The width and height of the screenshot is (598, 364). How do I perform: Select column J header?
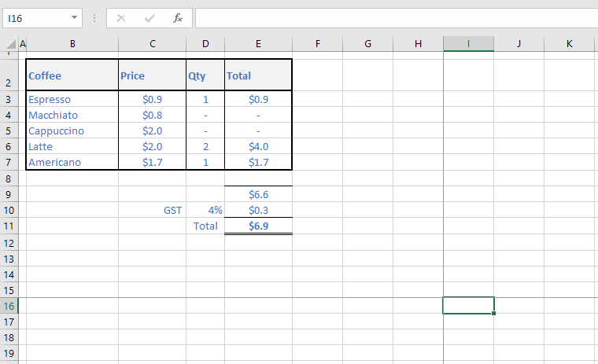[519, 44]
